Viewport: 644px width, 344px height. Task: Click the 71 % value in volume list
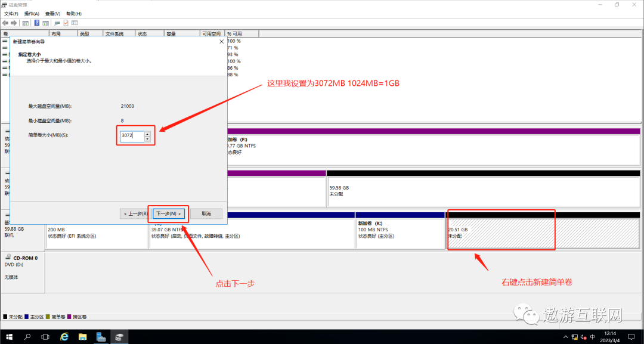click(x=233, y=48)
